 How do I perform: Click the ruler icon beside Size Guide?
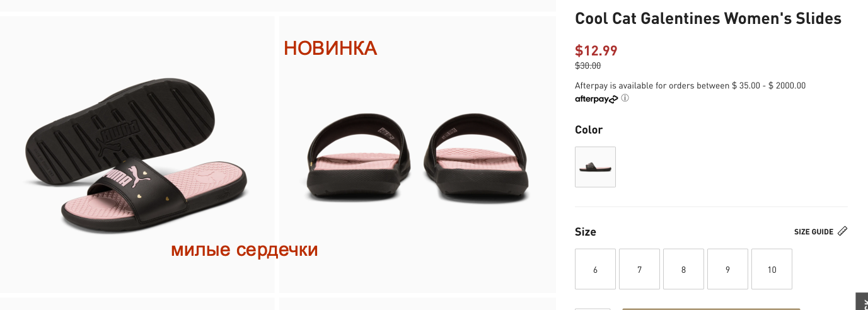[x=843, y=231]
